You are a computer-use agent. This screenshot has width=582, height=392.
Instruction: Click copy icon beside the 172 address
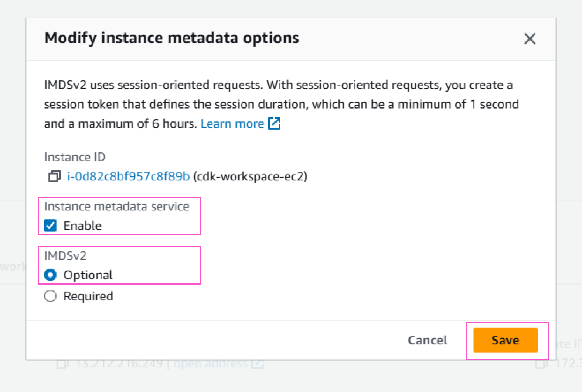click(541, 364)
